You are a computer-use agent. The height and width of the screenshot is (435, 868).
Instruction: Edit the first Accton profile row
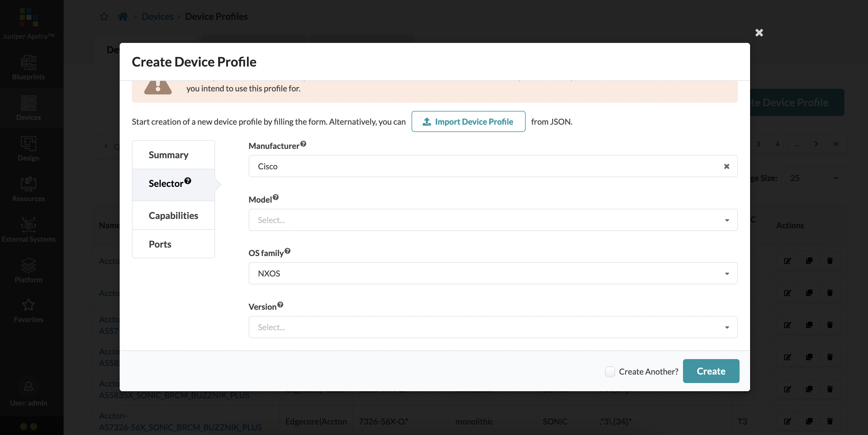tap(787, 260)
